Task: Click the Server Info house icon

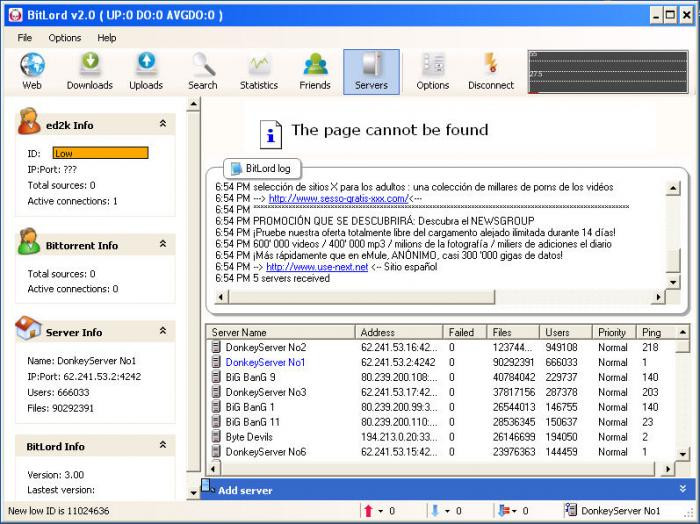Action: click(28, 328)
